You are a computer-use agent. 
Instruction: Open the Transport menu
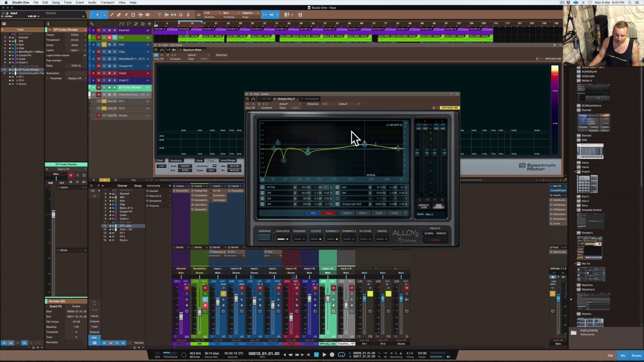[107, 3]
